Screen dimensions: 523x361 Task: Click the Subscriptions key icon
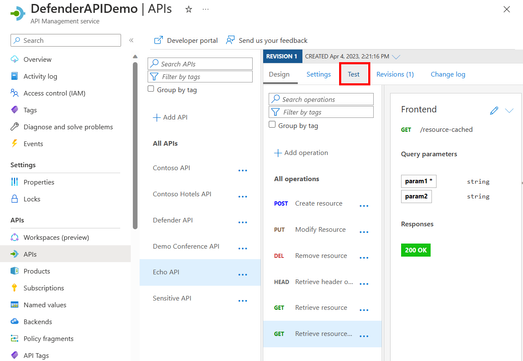point(14,288)
